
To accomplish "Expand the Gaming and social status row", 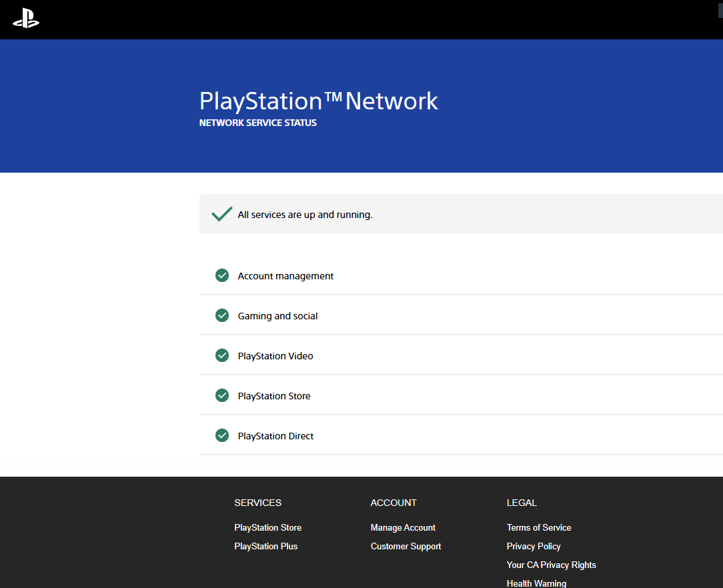I will [461, 315].
